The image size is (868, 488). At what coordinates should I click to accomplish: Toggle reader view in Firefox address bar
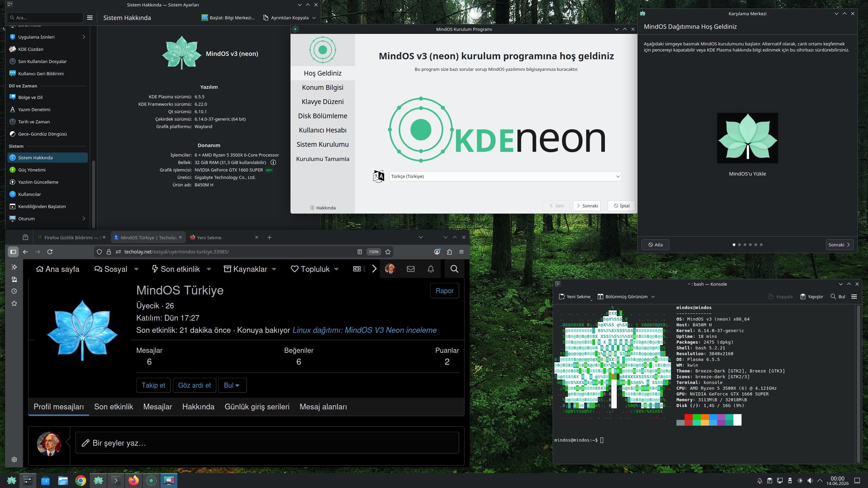(x=360, y=252)
